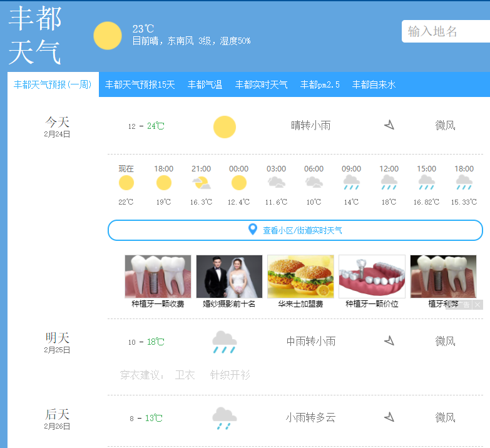This screenshot has height=448, width=490.
Task: Click the 21:00 partly cloudy icon
Action: (201, 183)
